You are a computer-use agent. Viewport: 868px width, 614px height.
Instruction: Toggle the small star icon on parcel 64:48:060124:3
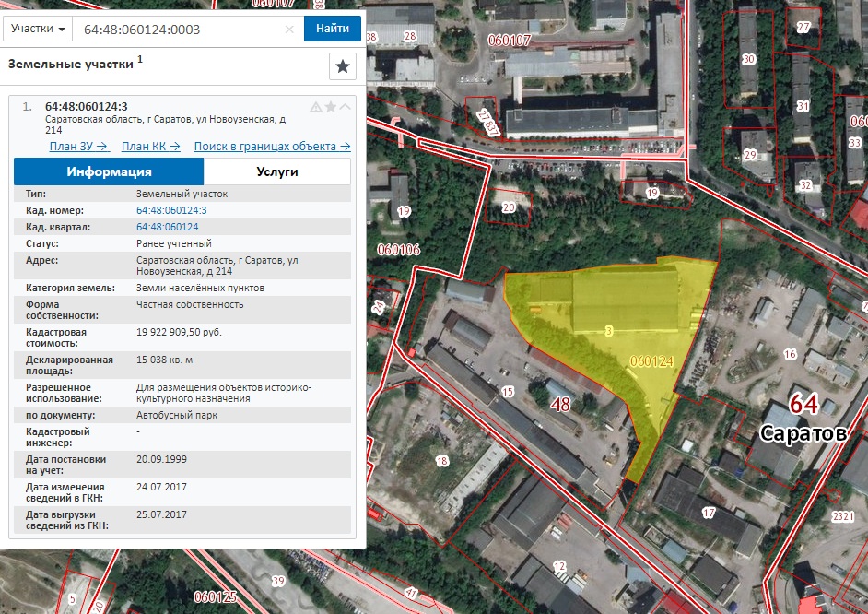pyautogui.click(x=331, y=106)
